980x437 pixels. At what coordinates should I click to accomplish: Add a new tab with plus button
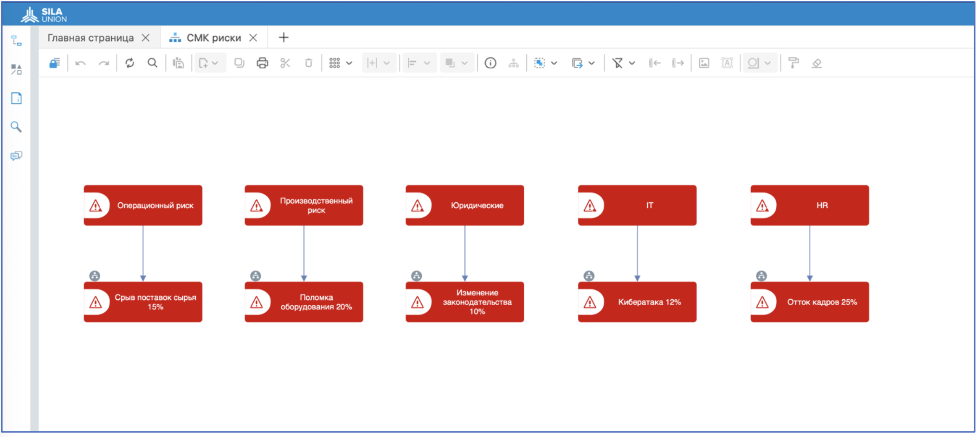pos(284,38)
